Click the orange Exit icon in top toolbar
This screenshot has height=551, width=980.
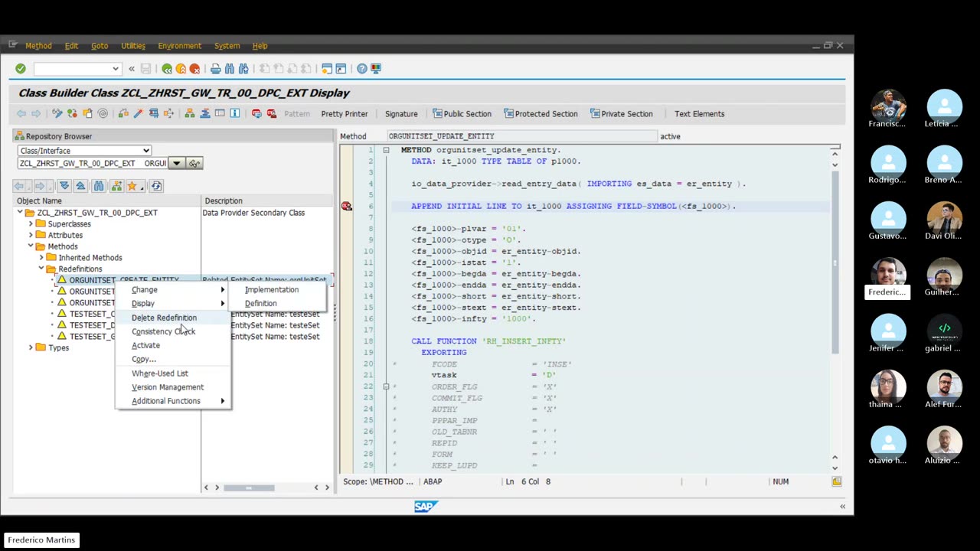click(181, 69)
